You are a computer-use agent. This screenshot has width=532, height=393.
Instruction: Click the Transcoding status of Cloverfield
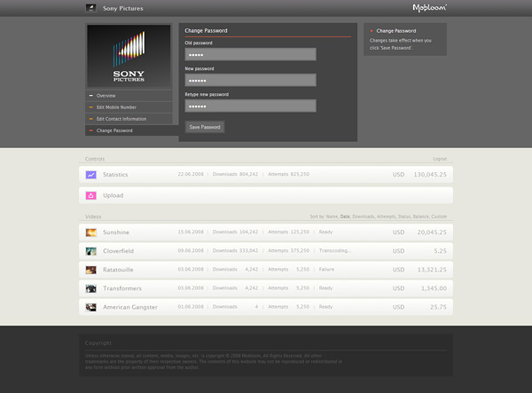(335, 251)
